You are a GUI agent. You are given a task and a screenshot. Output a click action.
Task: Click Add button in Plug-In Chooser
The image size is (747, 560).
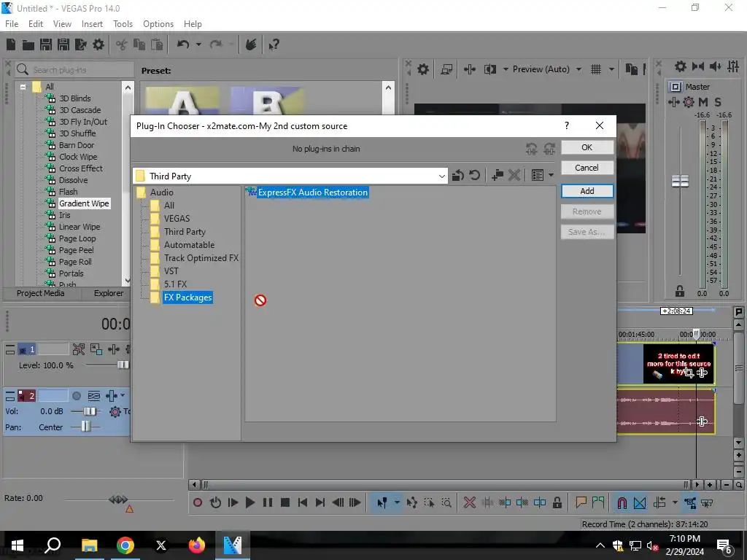(587, 191)
